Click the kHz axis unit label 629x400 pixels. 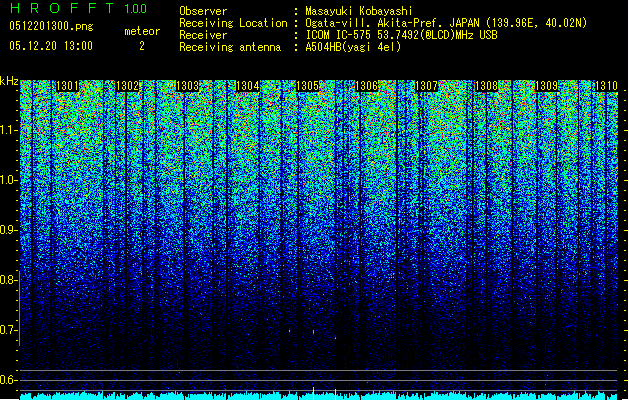point(9,81)
